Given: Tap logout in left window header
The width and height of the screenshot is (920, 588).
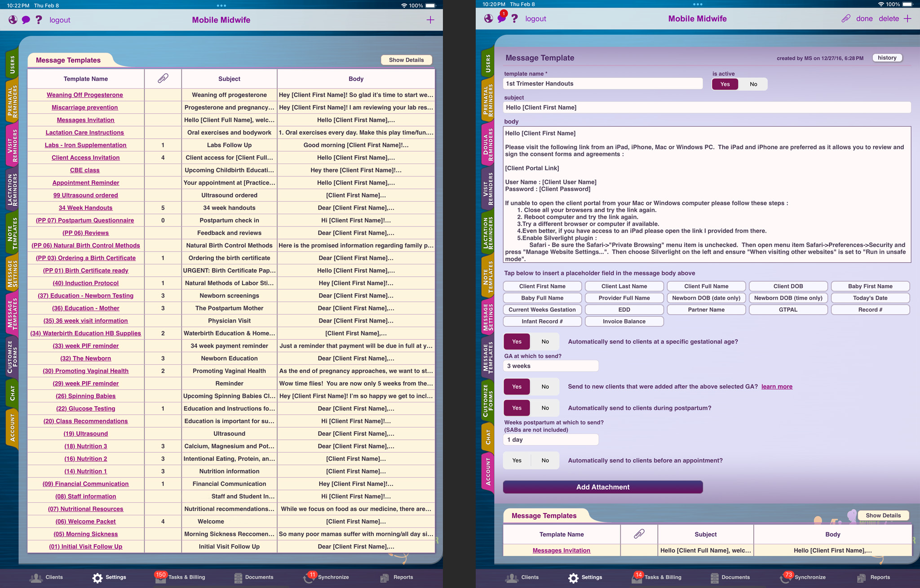Looking at the screenshot, I should [60, 20].
